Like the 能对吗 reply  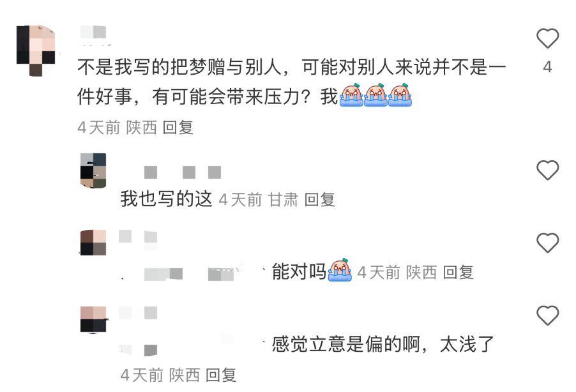tap(547, 243)
